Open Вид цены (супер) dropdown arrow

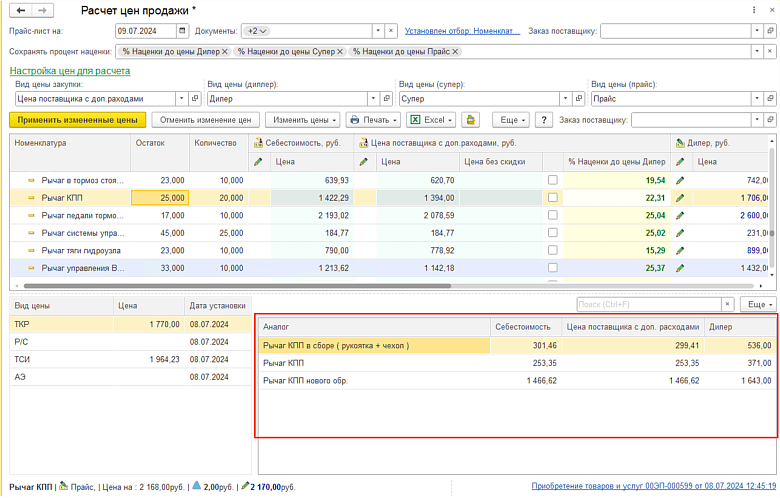tap(566, 99)
